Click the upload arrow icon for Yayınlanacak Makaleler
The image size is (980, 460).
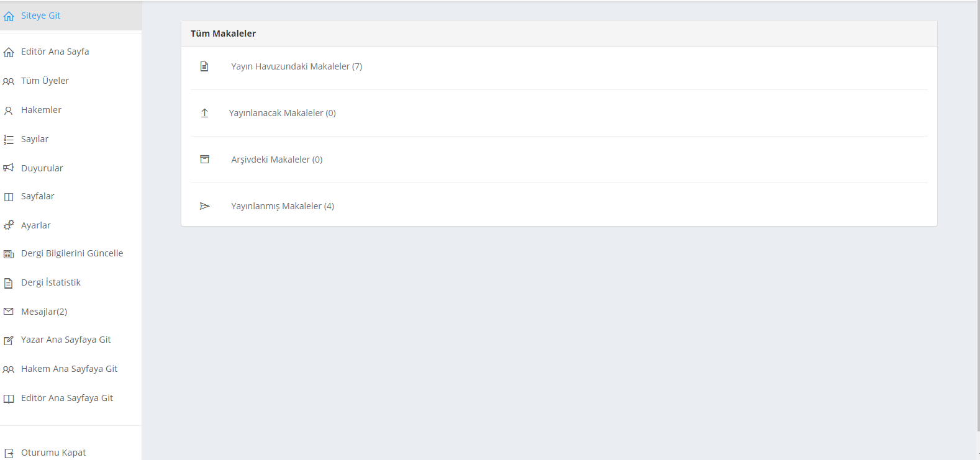point(204,113)
